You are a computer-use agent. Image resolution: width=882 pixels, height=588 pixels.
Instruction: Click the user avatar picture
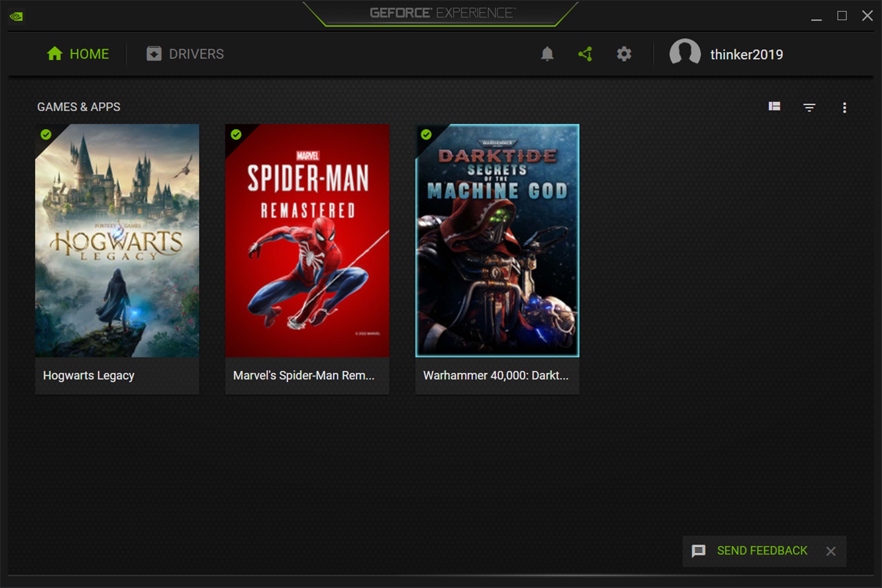[685, 53]
